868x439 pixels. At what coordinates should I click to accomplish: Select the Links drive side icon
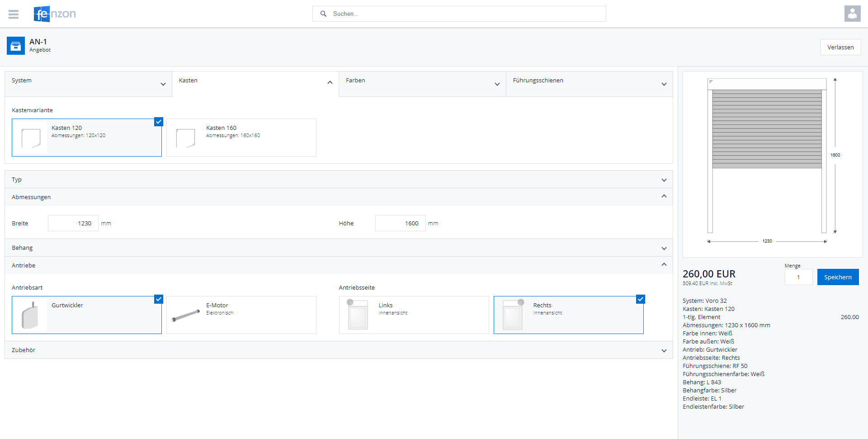coord(358,315)
